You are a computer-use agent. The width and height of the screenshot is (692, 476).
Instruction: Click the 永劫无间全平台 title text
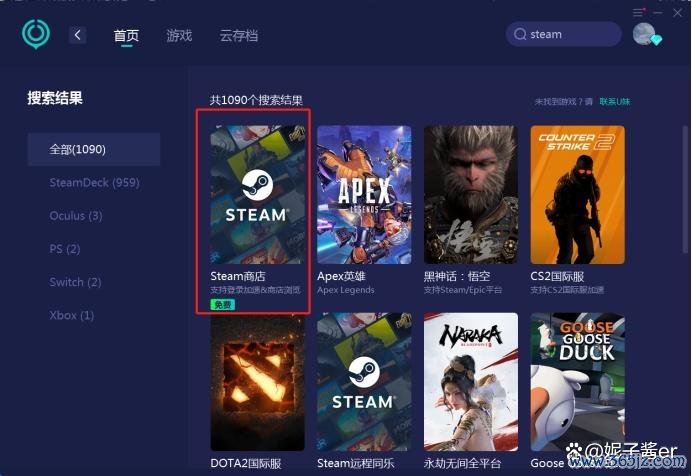click(x=463, y=463)
